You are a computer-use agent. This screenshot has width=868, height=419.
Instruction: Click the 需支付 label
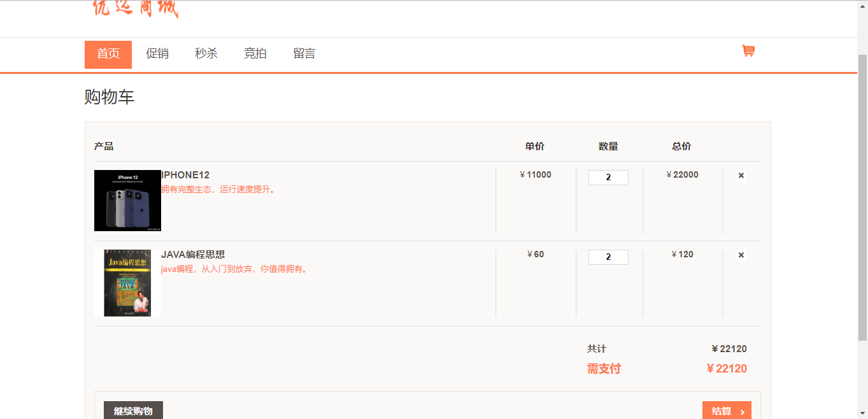(604, 369)
